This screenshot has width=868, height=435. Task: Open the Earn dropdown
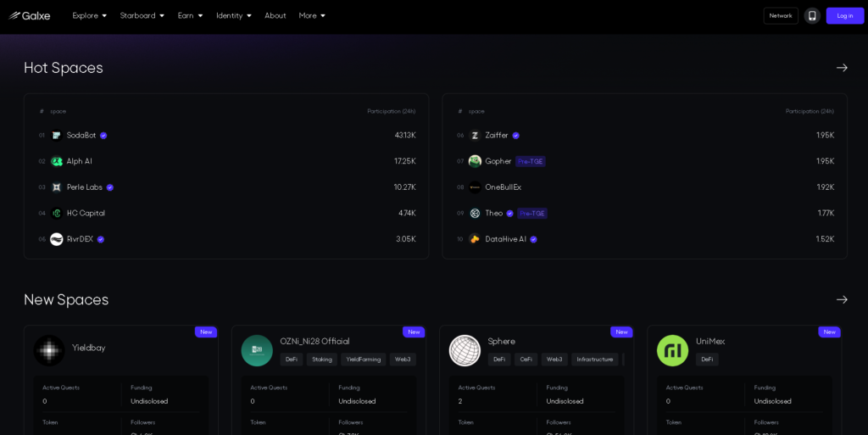pyautogui.click(x=190, y=15)
